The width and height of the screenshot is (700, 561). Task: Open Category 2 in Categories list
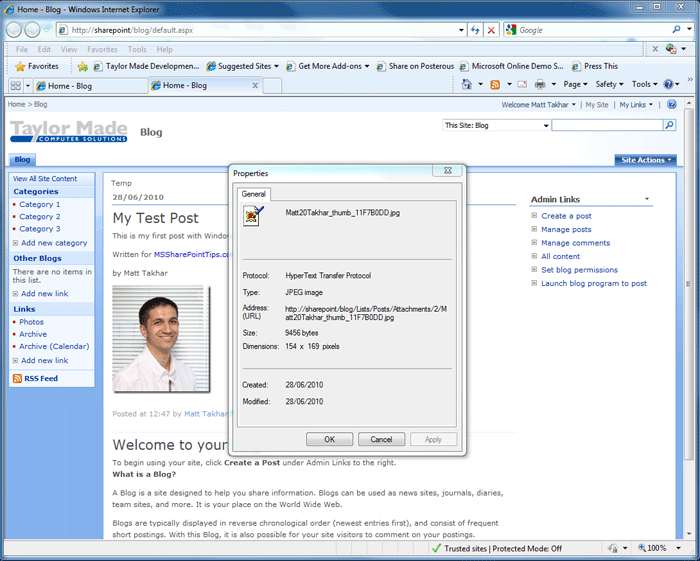coord(40,216)
